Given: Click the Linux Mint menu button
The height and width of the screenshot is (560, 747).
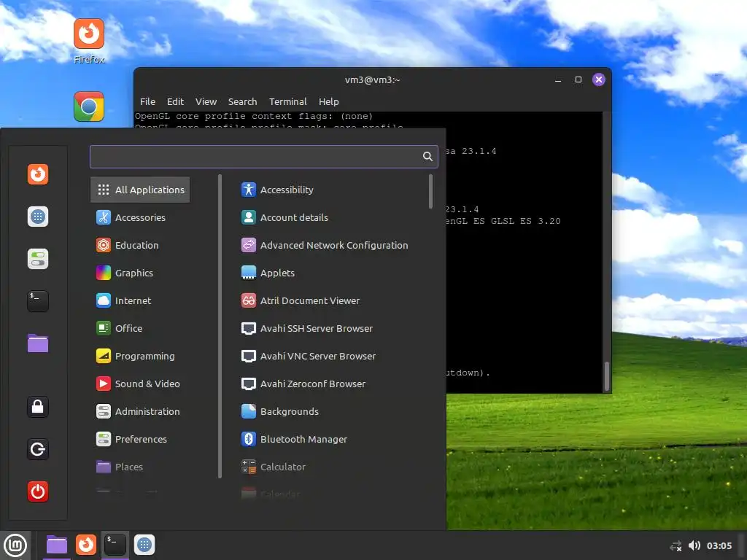Looking at the screenshot, I should coord(15,545).
